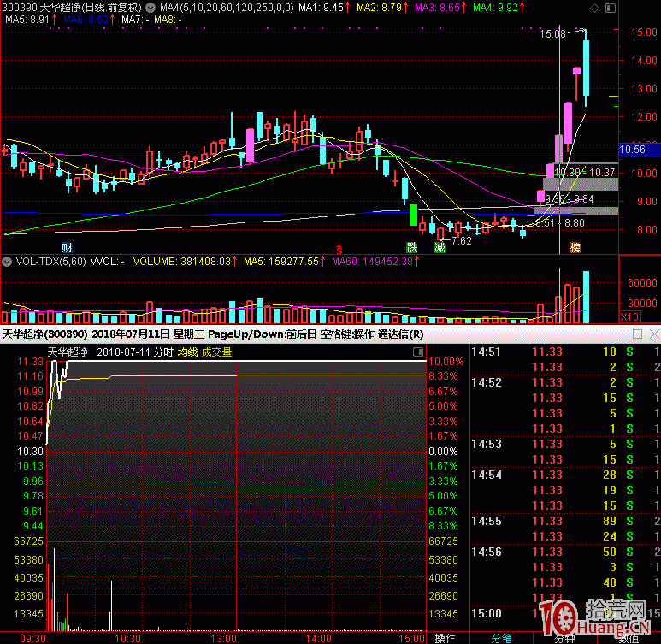Maximize the 天华超净 minute-chart popup window
661x644 pixels.
637,334
